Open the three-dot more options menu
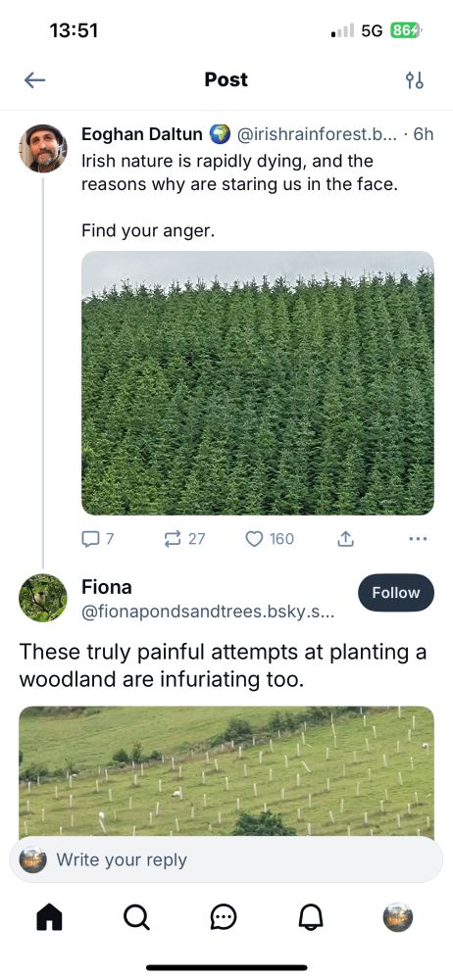The height and width of the screenshot is (980, 453). click(418, 538)
